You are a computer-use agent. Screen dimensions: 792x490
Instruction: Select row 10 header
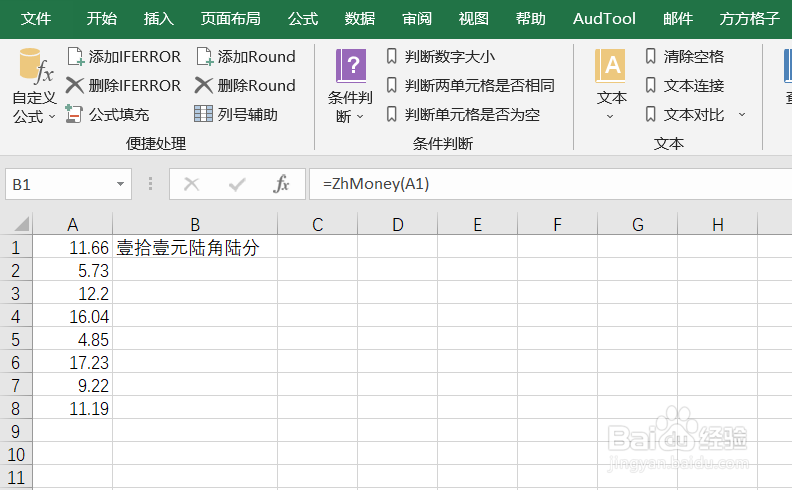16,454
